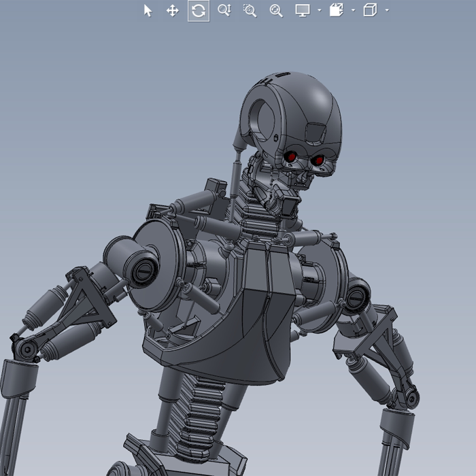
Task: Expand the display monitor dropdown arrow
Action: (x=320, y=10)
